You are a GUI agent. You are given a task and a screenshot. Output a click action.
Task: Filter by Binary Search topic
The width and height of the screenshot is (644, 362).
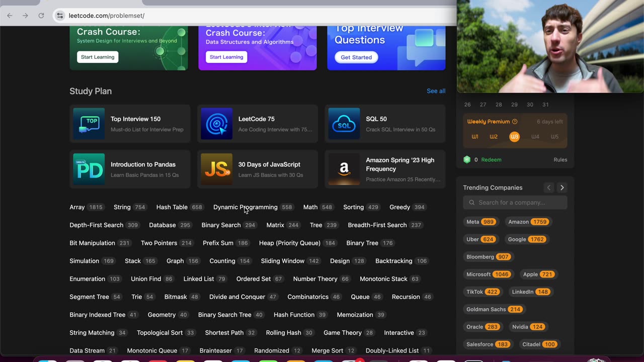pyautogui.click(x=229, y=225)
